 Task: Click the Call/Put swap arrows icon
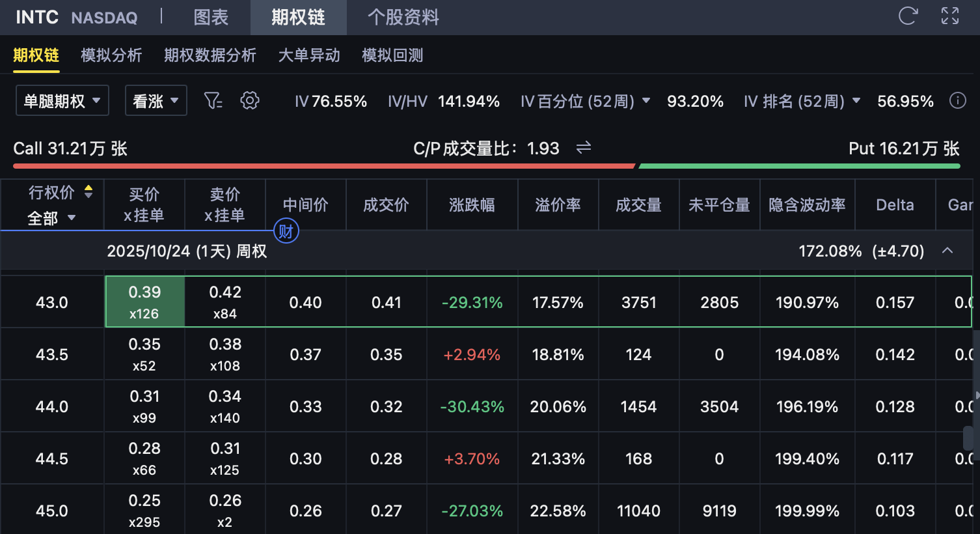(x=584, y=148)
